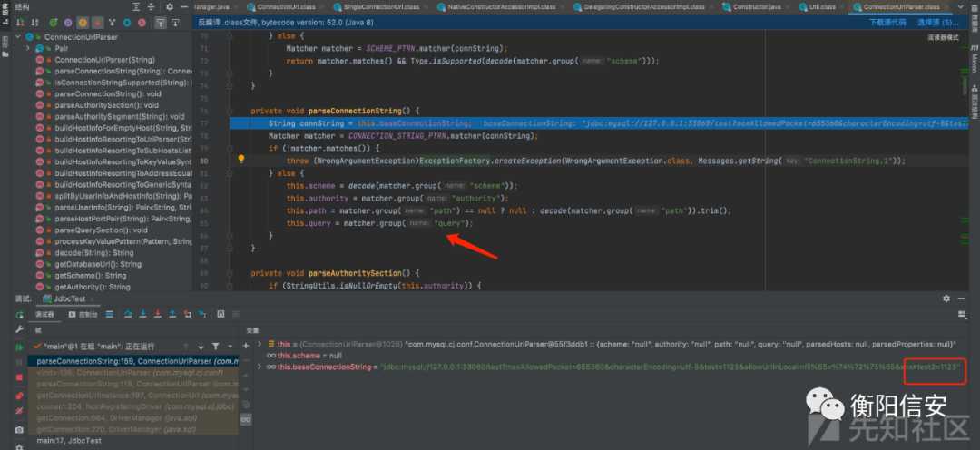
Task: Open Structure panel settings gear
Action: [x=170, y=7]
